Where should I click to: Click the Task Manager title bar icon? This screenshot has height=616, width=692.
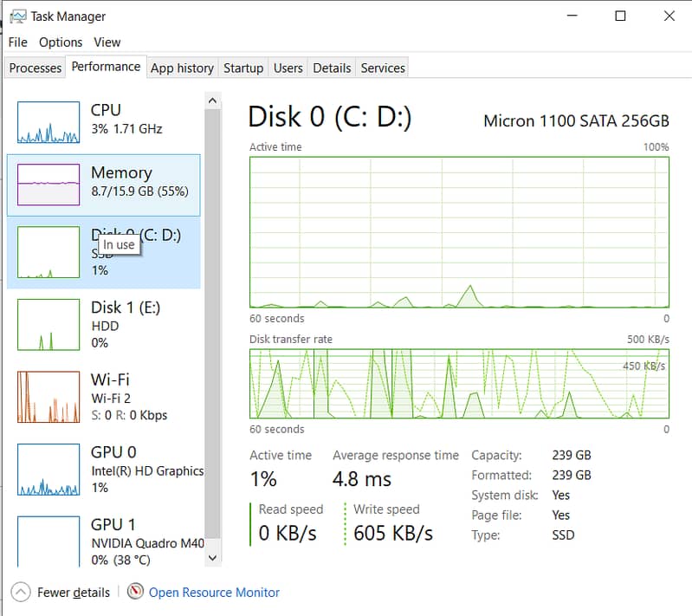coord(16,16)
